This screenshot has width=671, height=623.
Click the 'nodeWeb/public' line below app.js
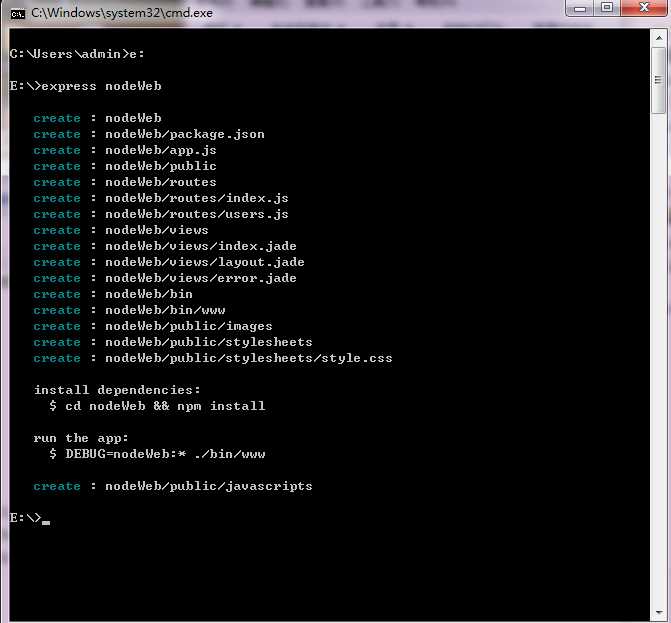click(x=125, y=166)
